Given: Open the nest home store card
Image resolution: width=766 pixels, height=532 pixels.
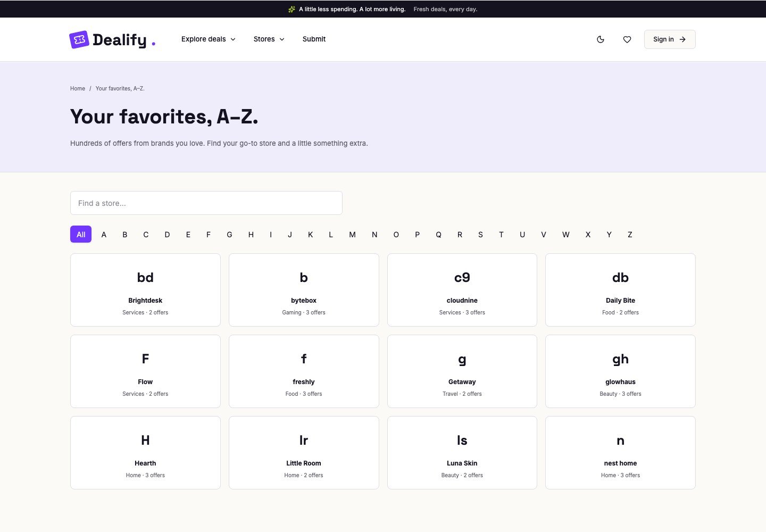Looking at the screenshot, I should click(620, 453).
